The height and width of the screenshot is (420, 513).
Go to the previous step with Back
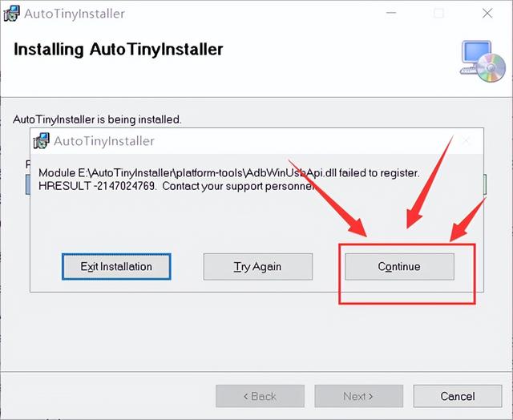pyautogui.click(x=260, y=396)
